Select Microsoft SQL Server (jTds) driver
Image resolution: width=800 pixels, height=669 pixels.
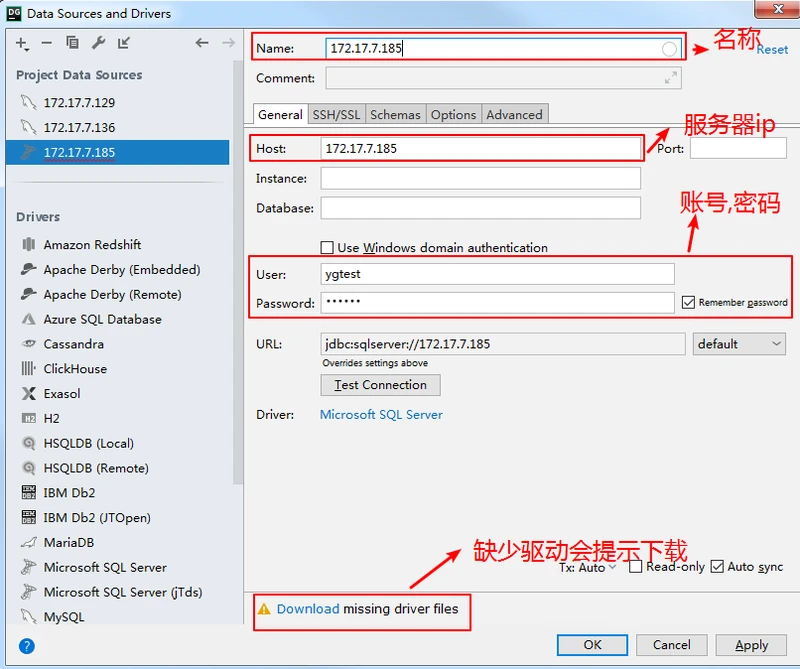click(123, 592)
